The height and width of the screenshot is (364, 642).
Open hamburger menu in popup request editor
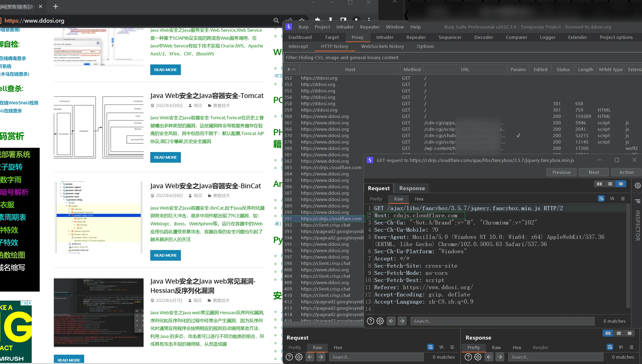[623, 199]
